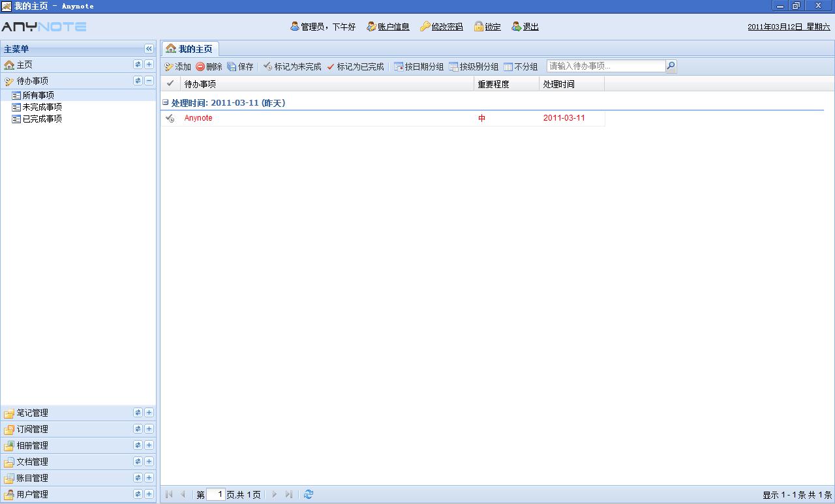This screenshot has width=835, height=504.
Task: Expand 订阅管理 panel plus button
Action: click(149, 428)
